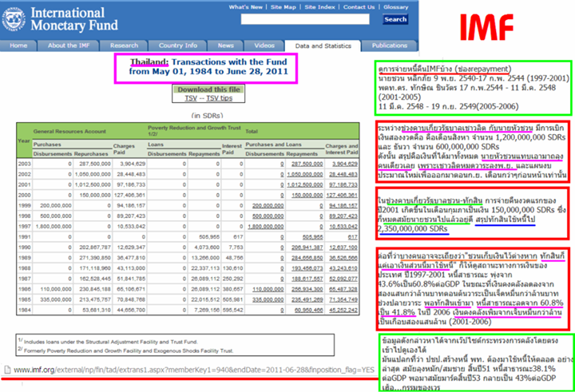
Task: Open total charges link 71,354,749 for 1985
Action: click(x=343, y=299)
